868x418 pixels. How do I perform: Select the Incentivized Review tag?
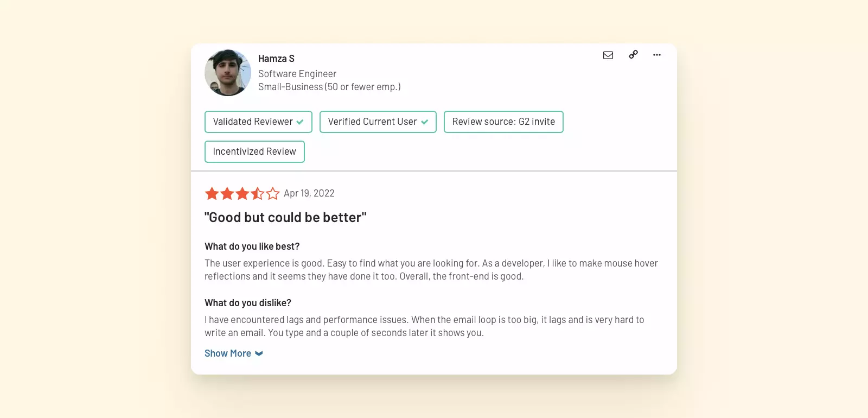click(254, 151)
